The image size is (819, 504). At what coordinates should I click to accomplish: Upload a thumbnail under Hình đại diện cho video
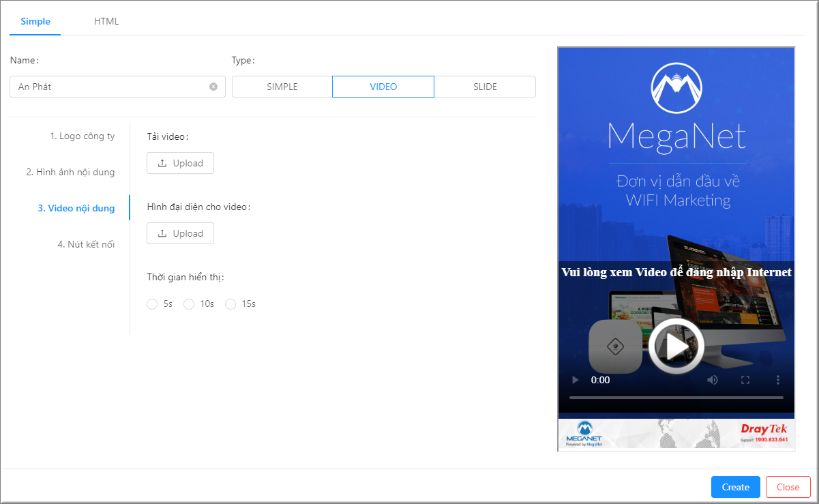coord(180,233)
